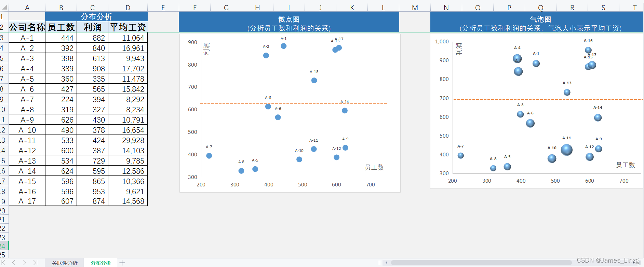
Task: Jump to the first sheet with the nav arrow
Action: coord(3,263)
